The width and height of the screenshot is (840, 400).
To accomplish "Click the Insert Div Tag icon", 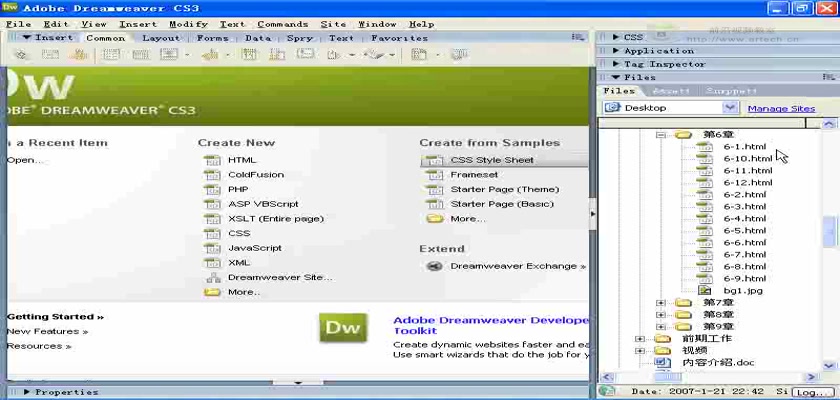I will click(140, 54).
